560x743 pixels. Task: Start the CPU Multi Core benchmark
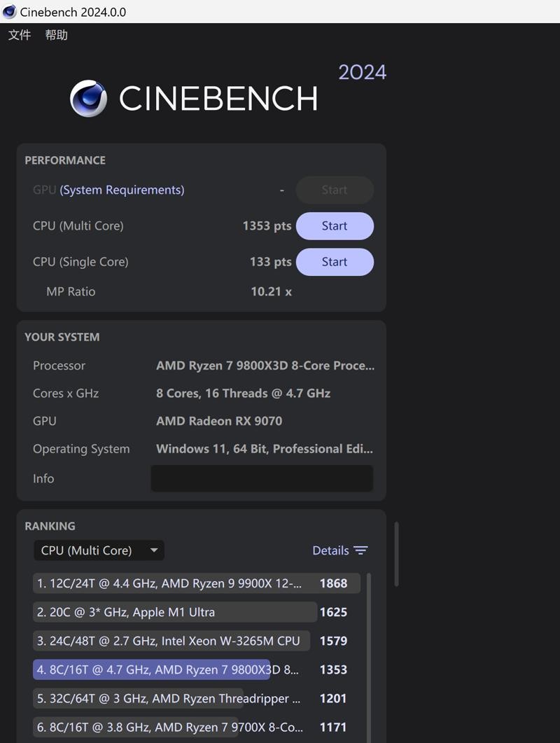(x=335, y=225)
